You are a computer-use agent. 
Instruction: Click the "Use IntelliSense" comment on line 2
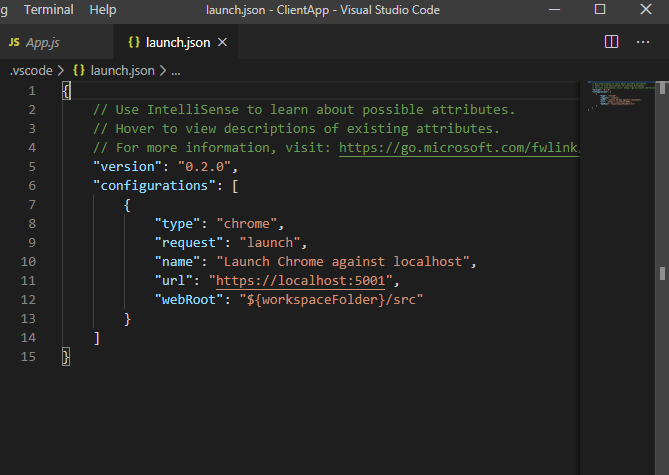304,110
